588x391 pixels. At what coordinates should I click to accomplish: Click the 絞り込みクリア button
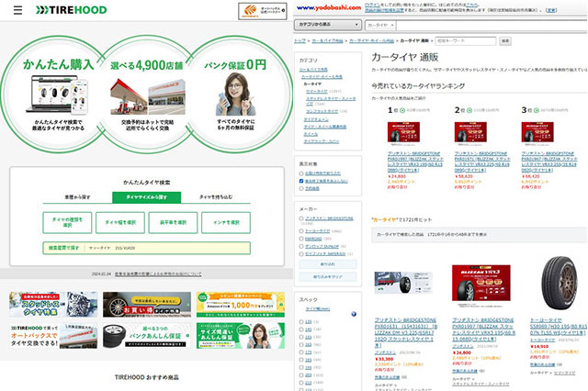328,277
